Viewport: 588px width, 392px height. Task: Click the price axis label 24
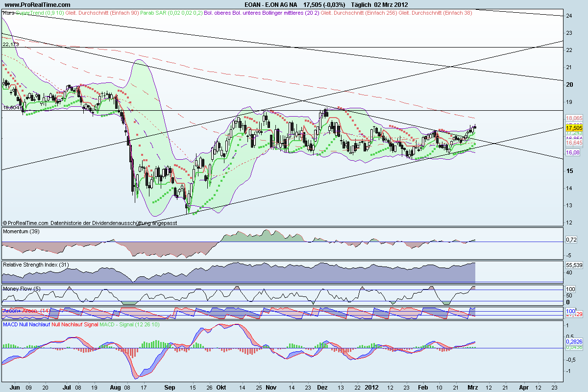569,16
